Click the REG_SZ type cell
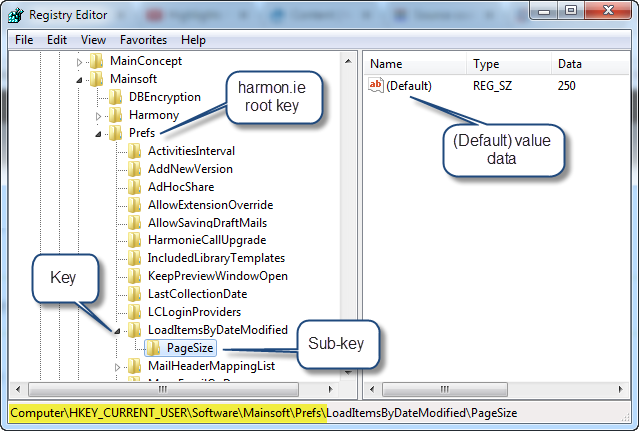This screenshot has width=639, height=431. click(492, 86)
